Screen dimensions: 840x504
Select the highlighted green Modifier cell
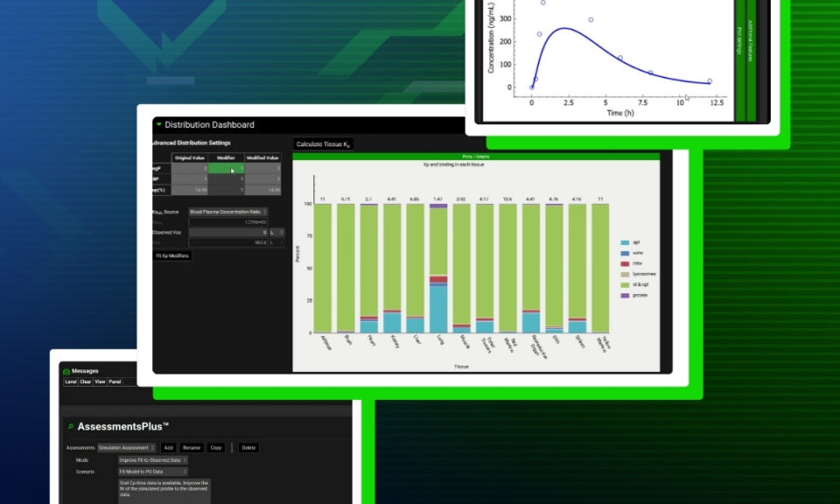[x=227, y=168]
